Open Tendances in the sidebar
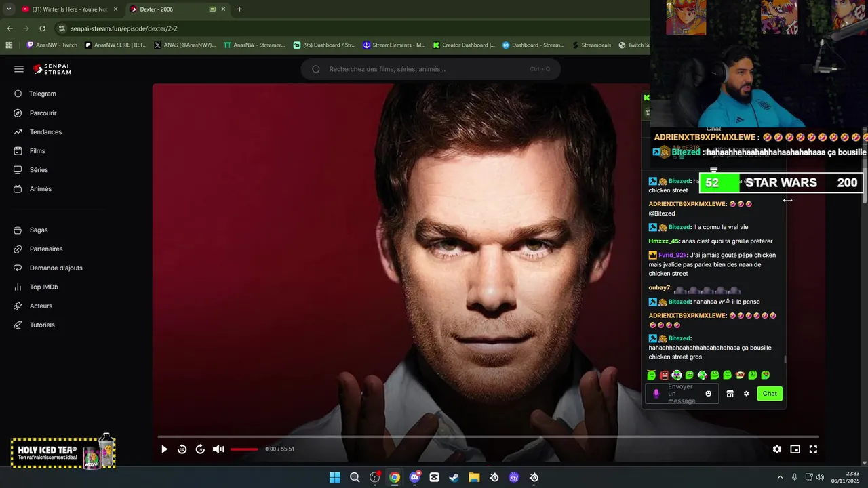The width and height of the screenshot is (868, 488). [x=38, y=132]
